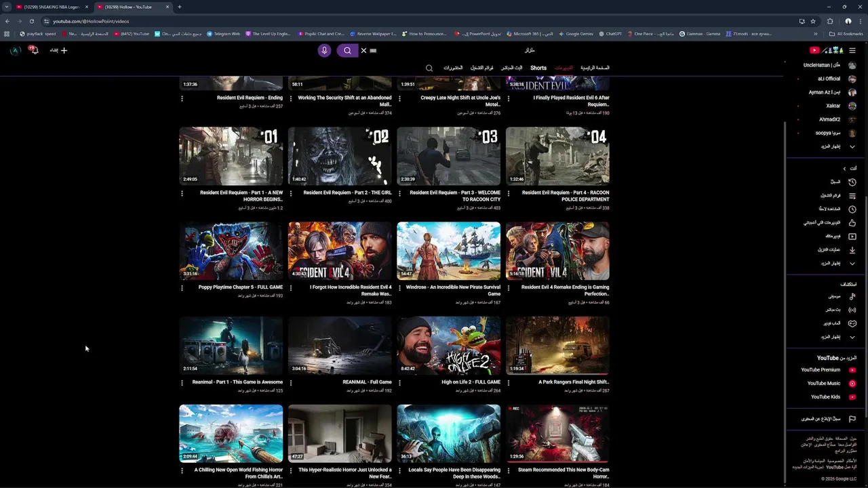Reload the page in browser toolbar
This screenshot has width=868, height=488.
click(x=31, y=21)
